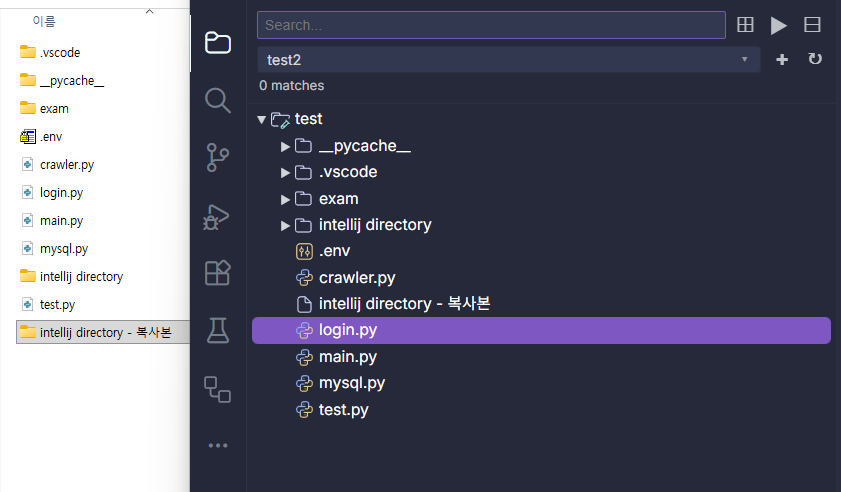Click the 이름 column header in file explorer
Viewport: 841px width, 492px height.
44,21
